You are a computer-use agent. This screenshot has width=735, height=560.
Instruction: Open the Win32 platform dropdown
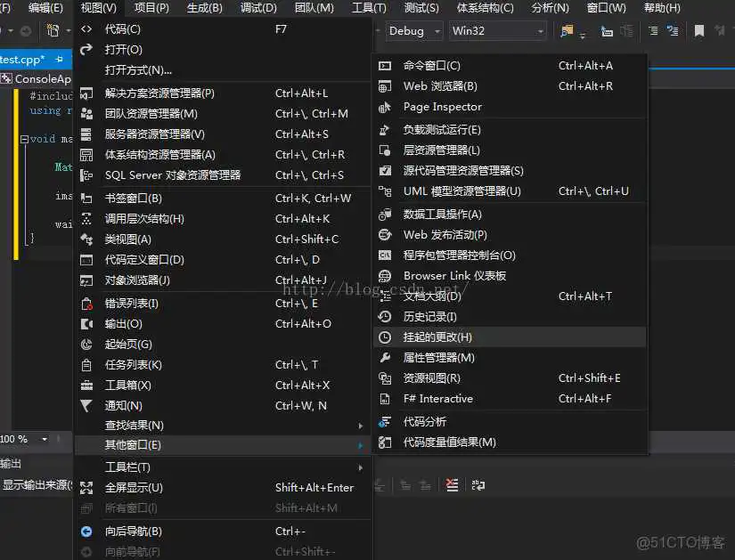497,31
